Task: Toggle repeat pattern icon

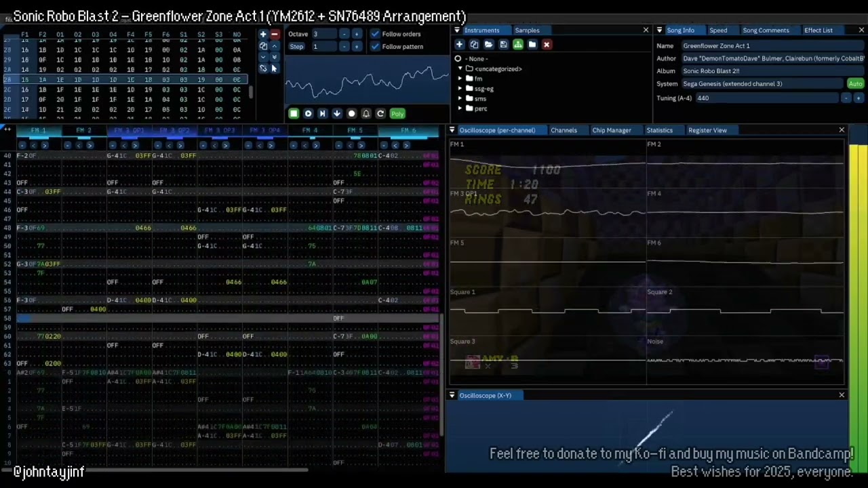Action: [x=380, y=114]
